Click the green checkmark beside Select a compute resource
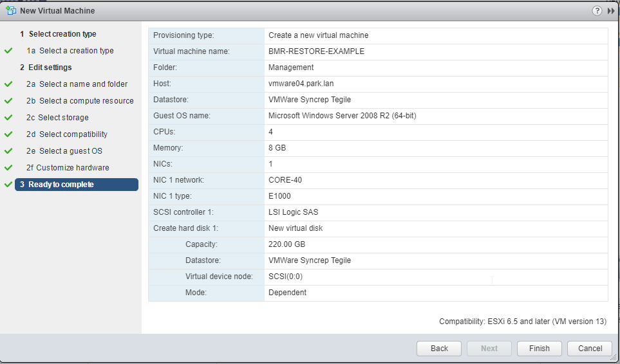The image size is (620, 364). click(x=8, y=101)
